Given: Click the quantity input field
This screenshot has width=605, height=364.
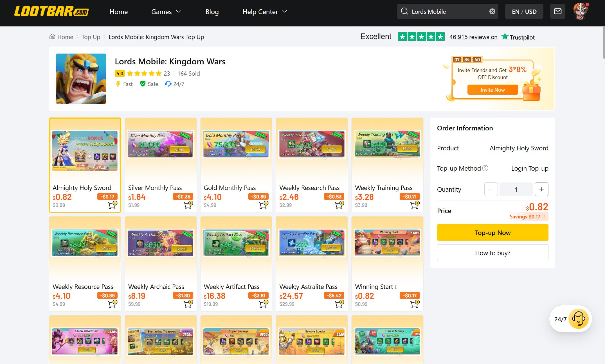Looking at the screenshot, I should pyautogui.click(x=516, y=189).
